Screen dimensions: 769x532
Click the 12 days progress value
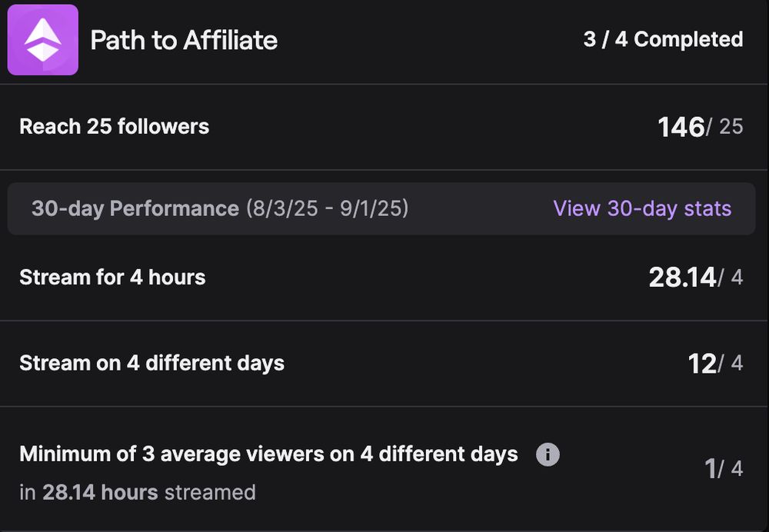[x=702, y=364]
